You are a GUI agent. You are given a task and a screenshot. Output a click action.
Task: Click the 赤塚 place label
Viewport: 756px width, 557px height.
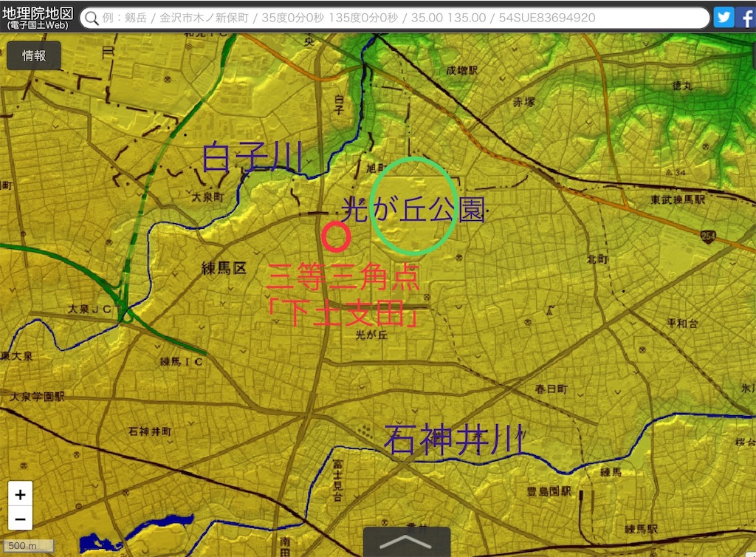coord(523,102)
